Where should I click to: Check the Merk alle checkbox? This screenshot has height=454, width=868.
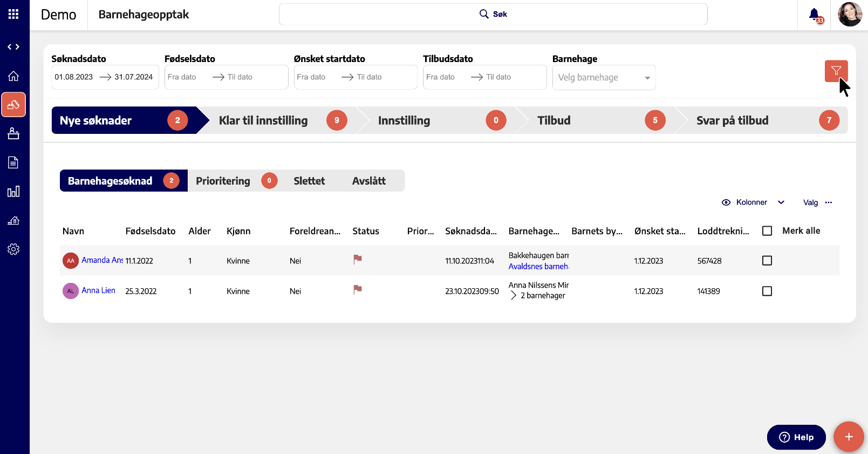(767, 231)
